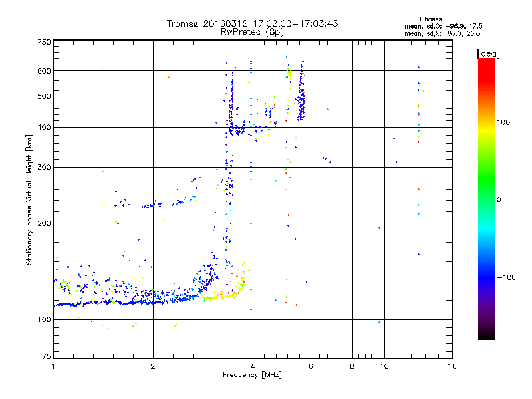The width and height of the screenshot is (532, 399).
Task: Click the colorbar tick label '100'
Action: coord(503,122)
